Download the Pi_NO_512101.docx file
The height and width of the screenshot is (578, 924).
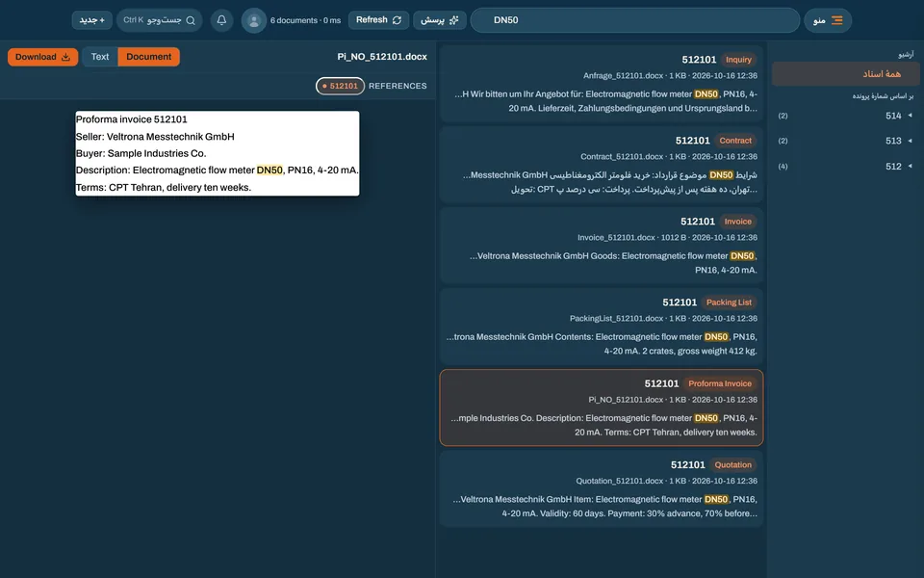(x=42, y=57)
